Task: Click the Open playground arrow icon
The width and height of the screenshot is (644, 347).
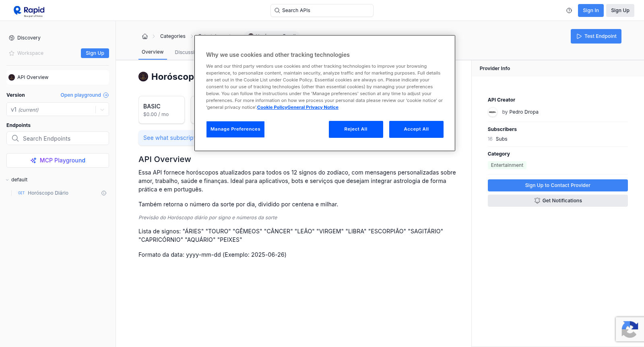Action: point(106,95)
